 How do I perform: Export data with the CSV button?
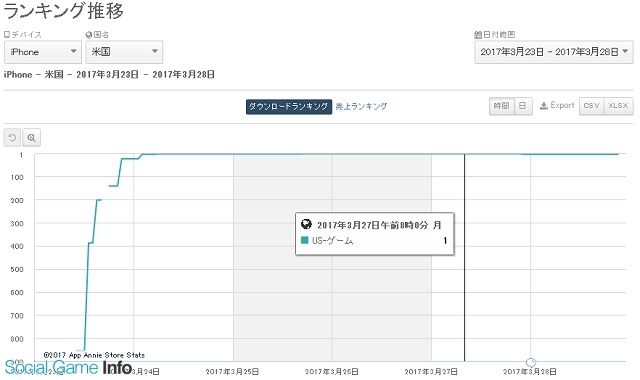pyautogui.click(x=591, y=106)
